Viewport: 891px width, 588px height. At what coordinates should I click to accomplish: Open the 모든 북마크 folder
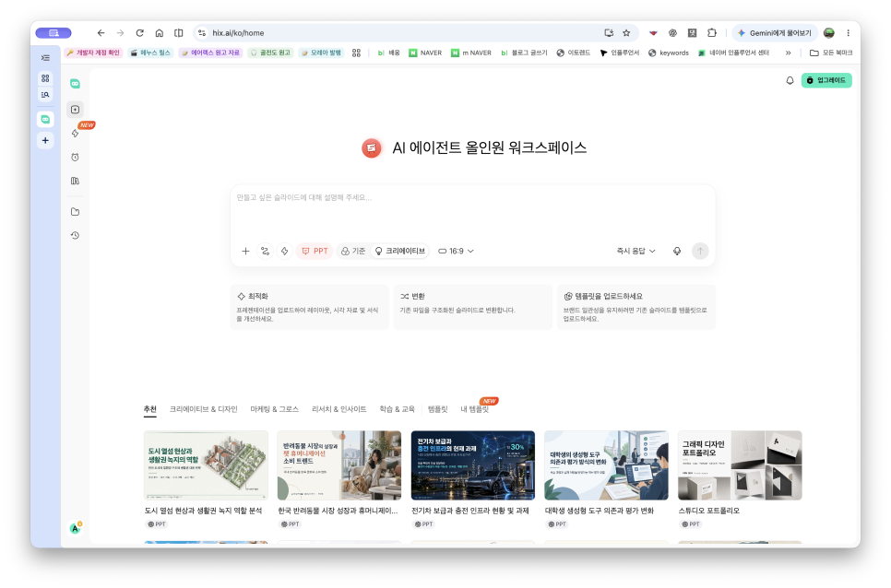831,53
